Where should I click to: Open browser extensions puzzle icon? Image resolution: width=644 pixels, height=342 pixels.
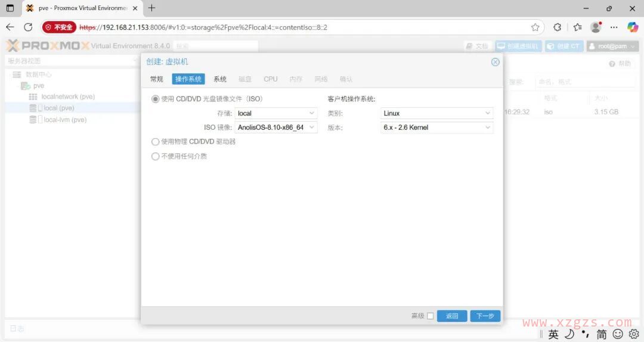coord(558,27)
